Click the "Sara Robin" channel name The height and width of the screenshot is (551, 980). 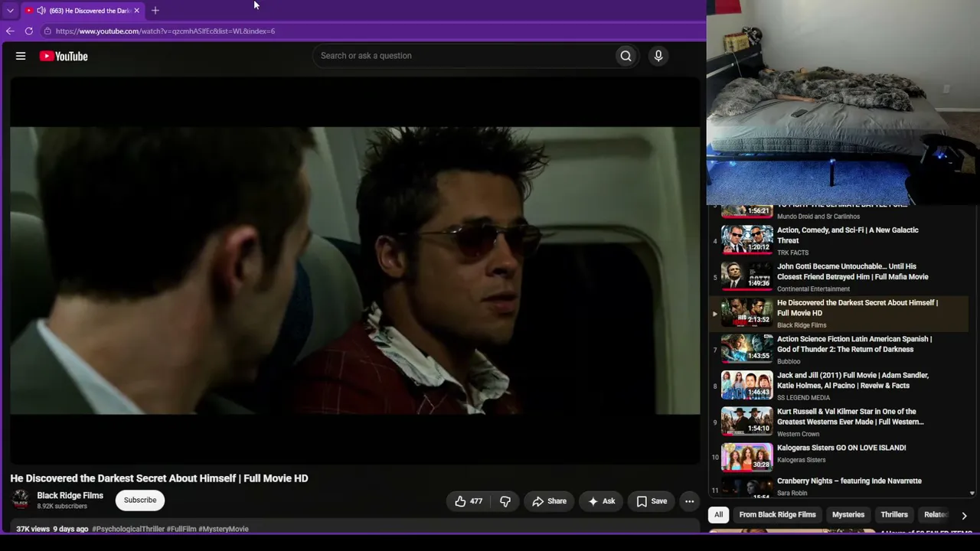(792, 494)
